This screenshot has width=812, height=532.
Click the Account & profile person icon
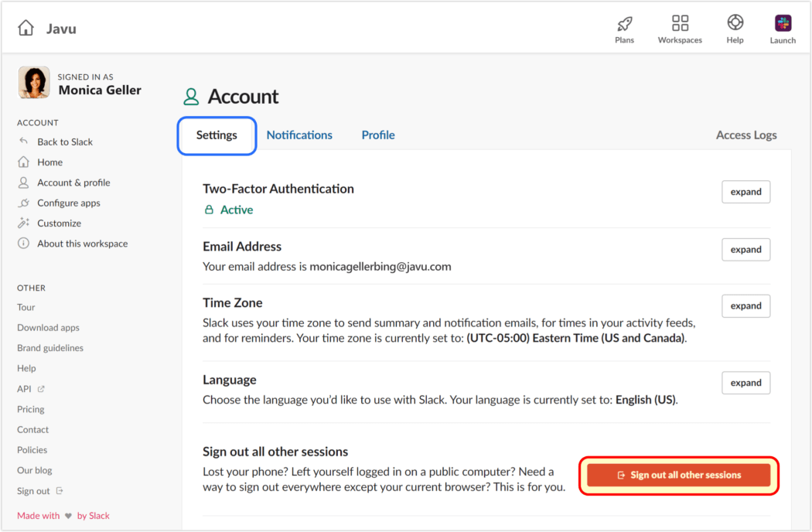[x=23, y=182]
